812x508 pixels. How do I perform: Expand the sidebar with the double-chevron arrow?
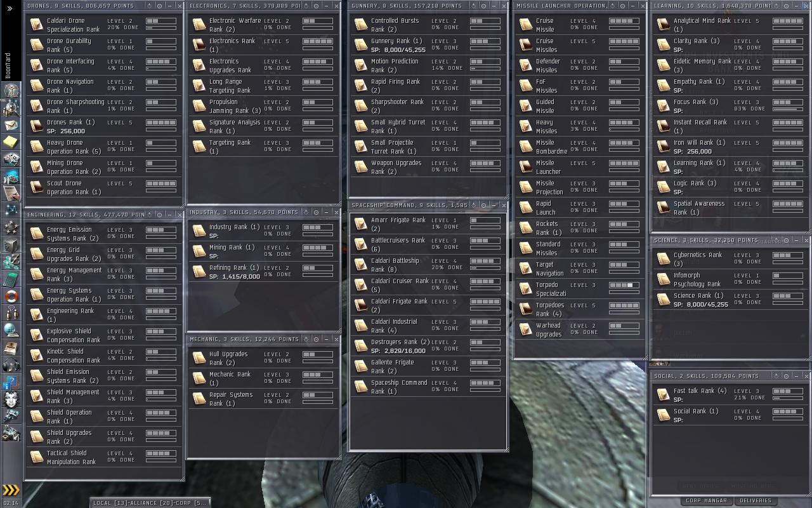coord(10,8)
